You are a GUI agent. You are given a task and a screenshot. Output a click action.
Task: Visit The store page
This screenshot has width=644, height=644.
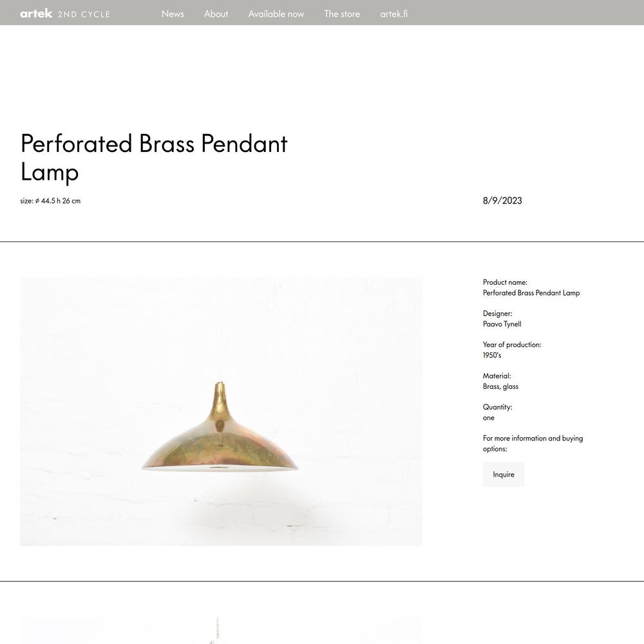pos(342,14)
